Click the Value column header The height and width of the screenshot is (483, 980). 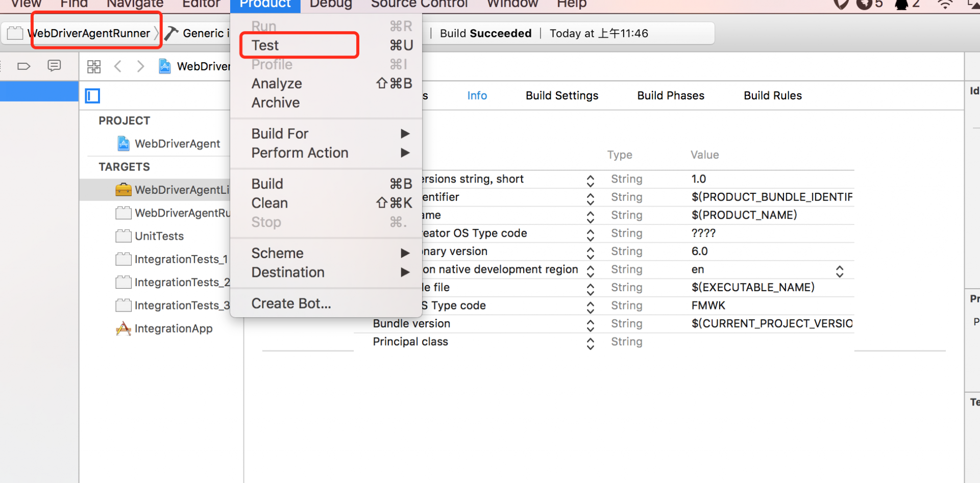click(705, 155)
